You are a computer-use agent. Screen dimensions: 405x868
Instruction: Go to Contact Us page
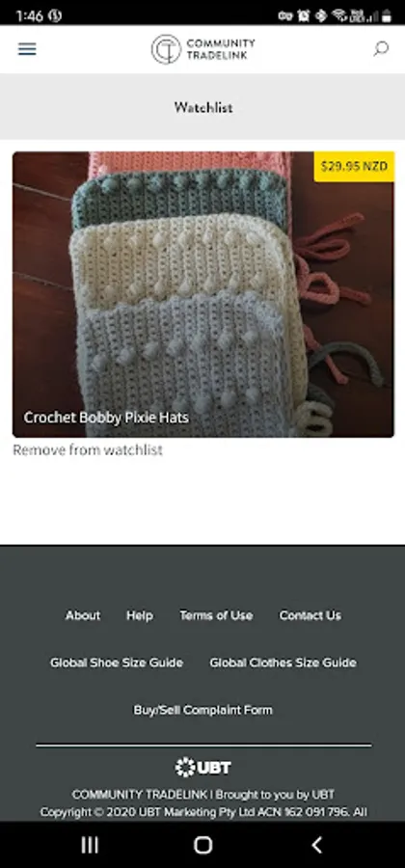coord(310,615)
